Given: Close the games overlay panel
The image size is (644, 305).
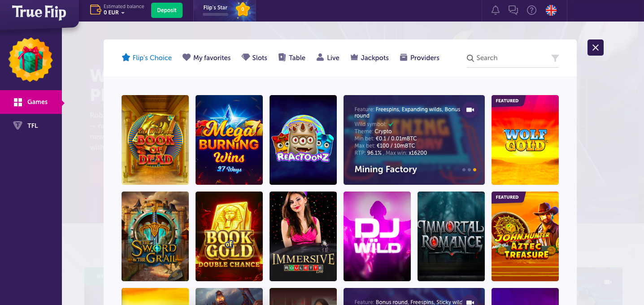Looking at the screenshot, I should (596, 48).
